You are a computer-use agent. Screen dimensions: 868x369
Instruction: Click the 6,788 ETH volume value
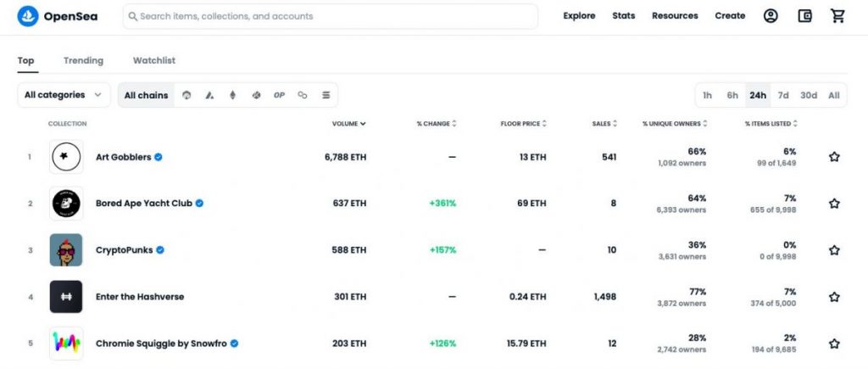[346, 157]
